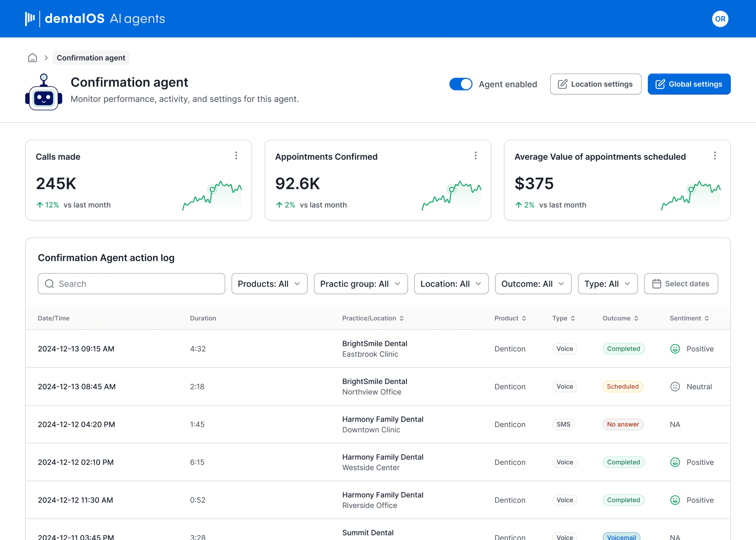Open Calls made card options menu
756x540 pixels.
[236, 156]
